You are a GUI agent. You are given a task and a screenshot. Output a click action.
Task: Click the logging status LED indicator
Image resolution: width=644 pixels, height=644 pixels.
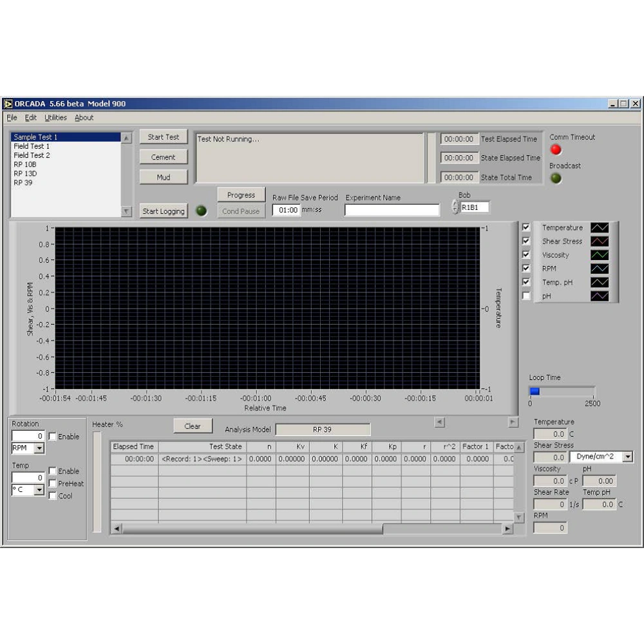tap(202, 211)
